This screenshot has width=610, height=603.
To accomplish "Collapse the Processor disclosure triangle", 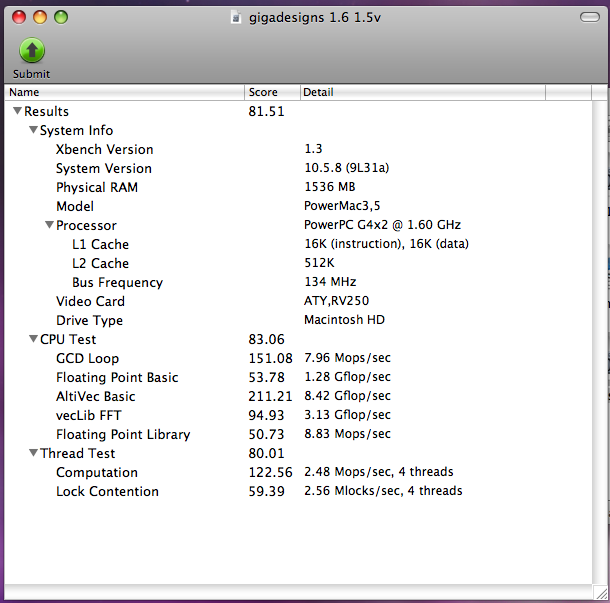I will (49, 225).
